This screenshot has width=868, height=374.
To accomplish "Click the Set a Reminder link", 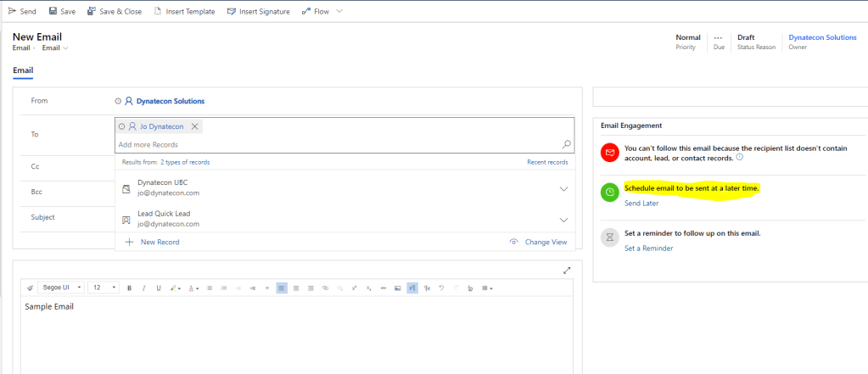I will (648, 248).
